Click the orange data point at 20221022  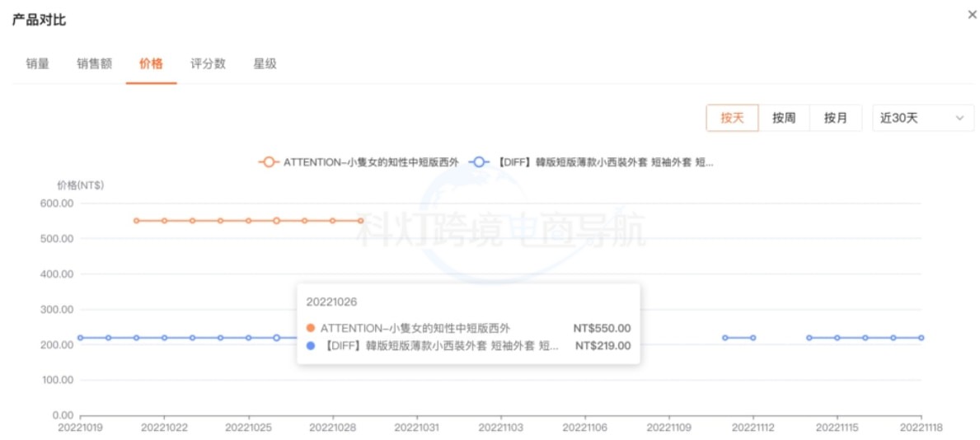click(164, 221)
